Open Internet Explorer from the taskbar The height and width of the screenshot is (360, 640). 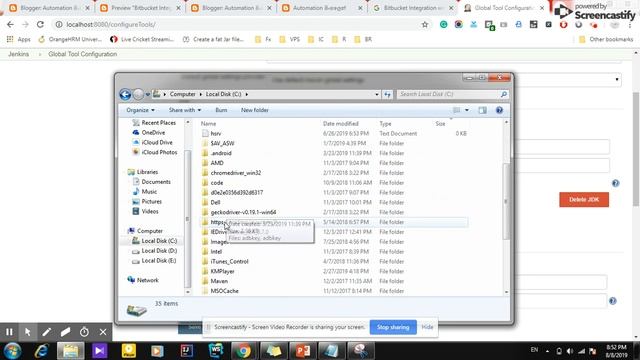pyautogui.click(x=41, y=351)
